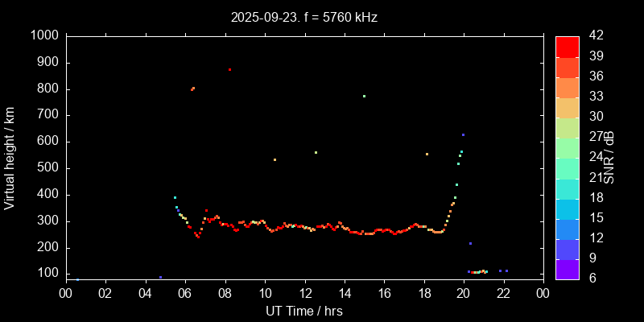Pick the cyan 15–18 dB colorbar band
644x322 pixels.
pyautogui.click(x=567, y=208)
